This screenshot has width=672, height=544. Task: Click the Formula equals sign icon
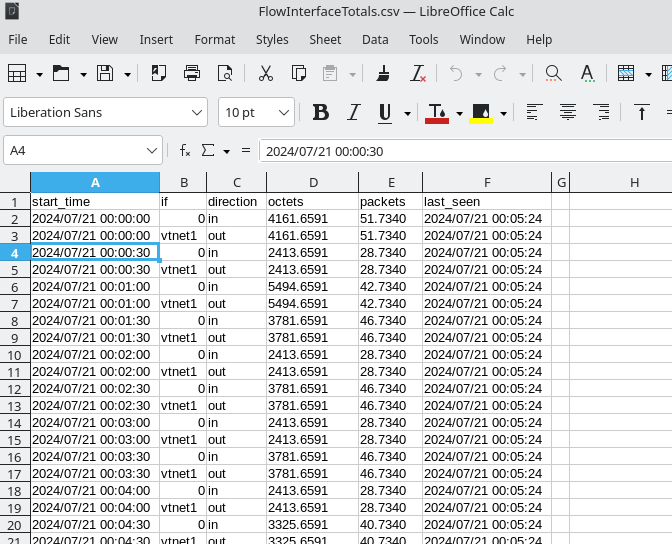click(246, 150)
